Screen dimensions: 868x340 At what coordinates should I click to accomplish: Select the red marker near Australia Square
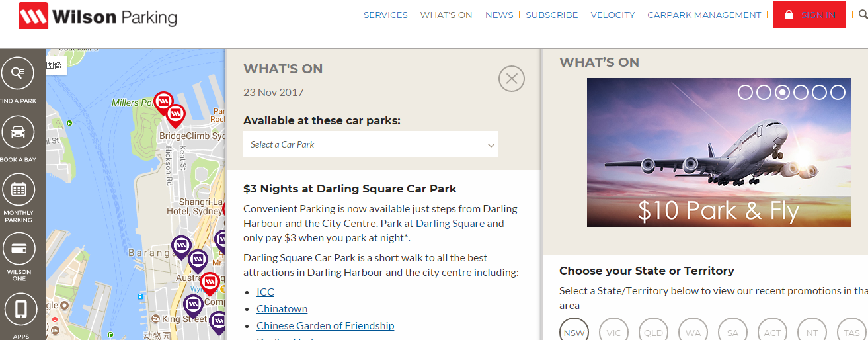[210, 283]
